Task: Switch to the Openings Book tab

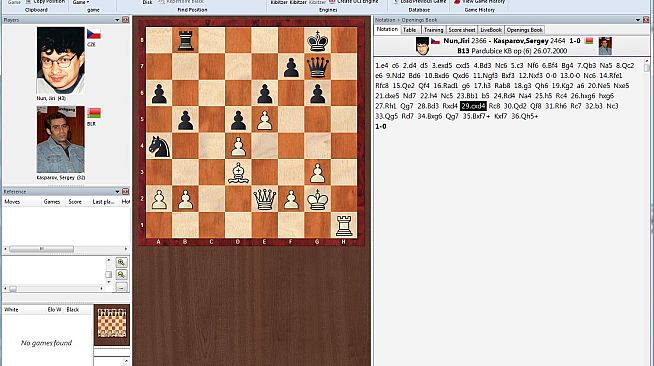Action: [x=525, y=30]
